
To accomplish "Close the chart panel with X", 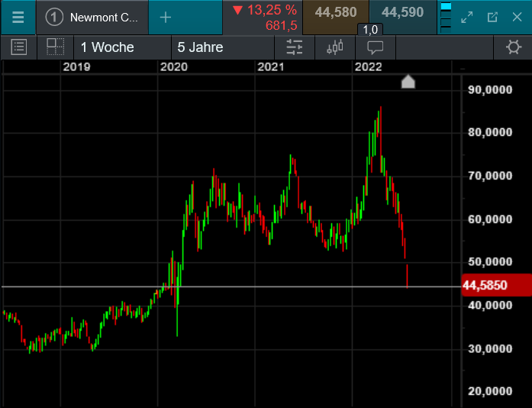I will [x=517, y=17].
